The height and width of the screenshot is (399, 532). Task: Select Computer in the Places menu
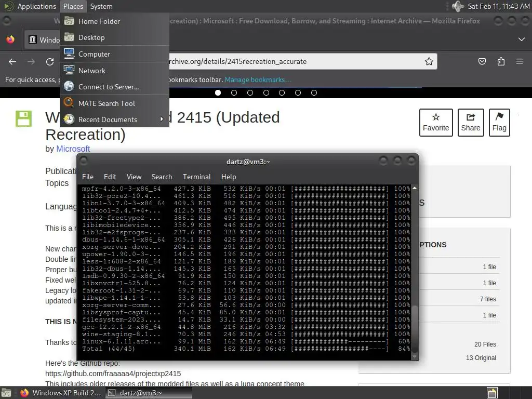click(114, 54)
